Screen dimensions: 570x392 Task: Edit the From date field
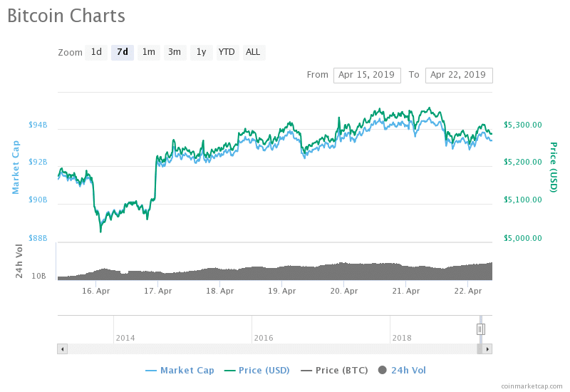(x=367, y=76)
